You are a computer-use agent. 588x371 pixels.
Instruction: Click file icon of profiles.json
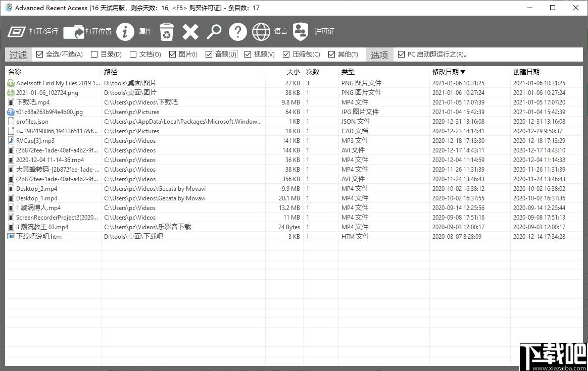pos(11,122)
